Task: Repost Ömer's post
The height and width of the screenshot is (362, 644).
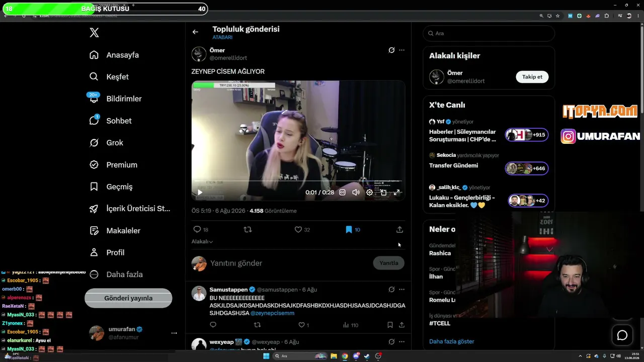Action: [248, 230]
